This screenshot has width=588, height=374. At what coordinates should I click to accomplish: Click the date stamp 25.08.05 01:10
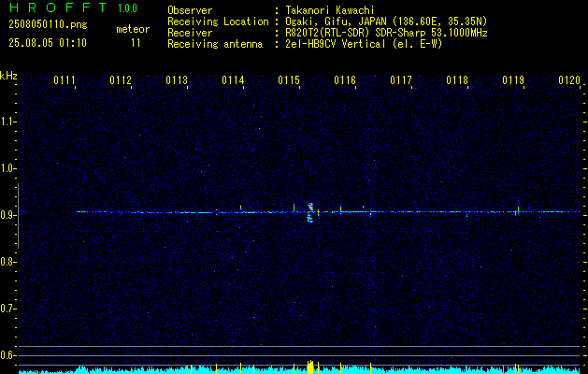pyautogui.click(x=48, y=43)
